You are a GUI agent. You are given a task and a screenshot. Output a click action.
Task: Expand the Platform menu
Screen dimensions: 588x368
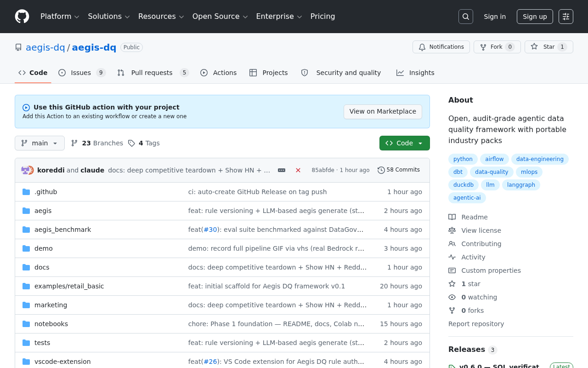60,17
